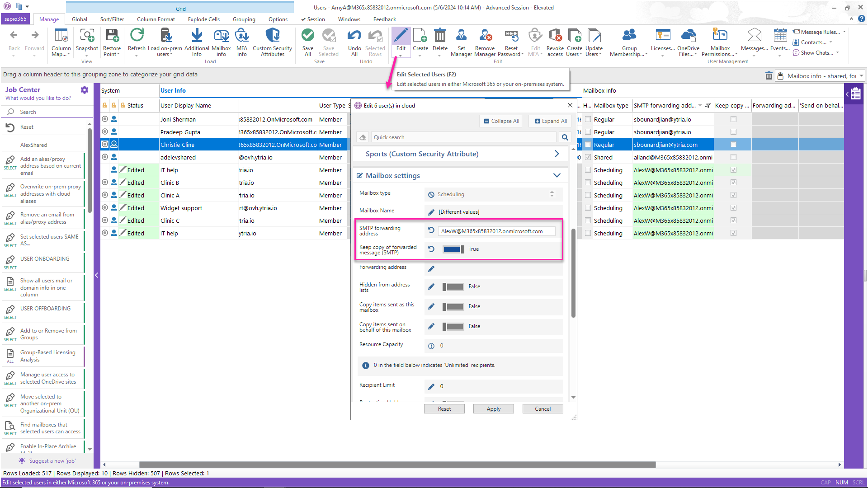The height and width of the screenshot is (488, 868).
Task: Click the Apply button
Action: (494, 409)
